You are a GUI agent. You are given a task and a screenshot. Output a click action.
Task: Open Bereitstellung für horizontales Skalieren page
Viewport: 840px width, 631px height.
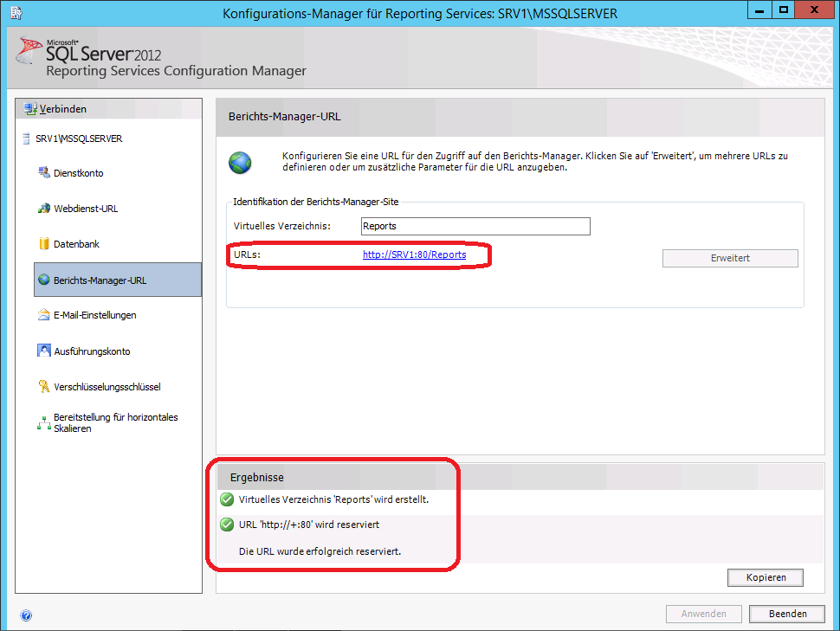coord(116,422)
